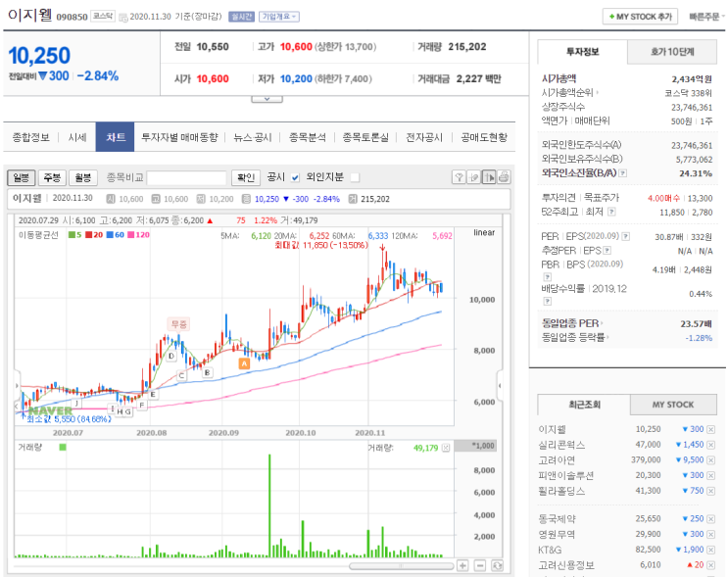This screenshot has width=728, height=577.
Task: Click the print chart icon
Action: coord(504,177)
